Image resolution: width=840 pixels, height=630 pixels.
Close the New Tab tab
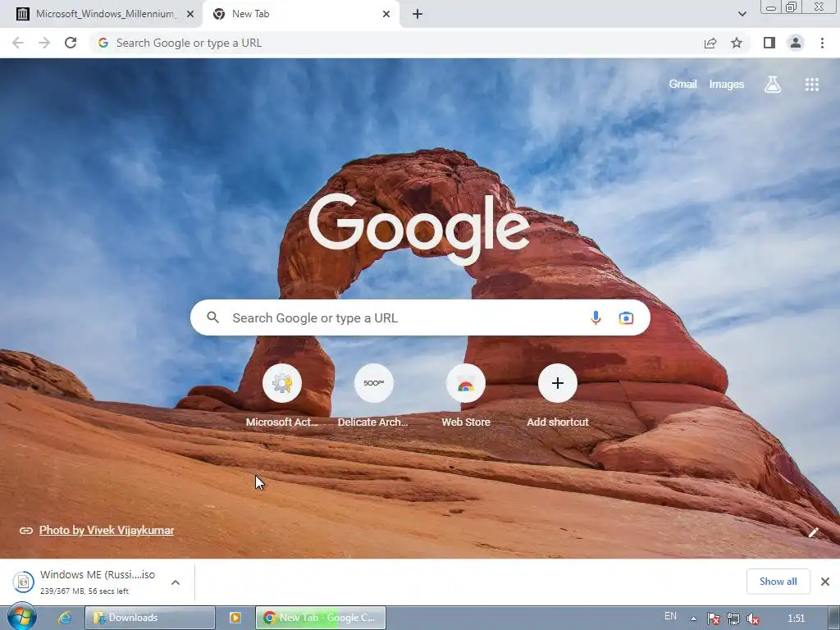386,14
